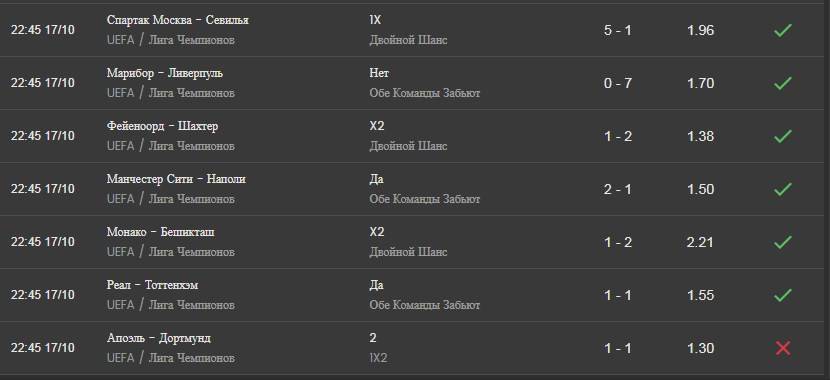This screenshot has width=830, height=380.
Task: Click the green checkmark for Реал – Тоттенхэм
Action: (782, 295)
